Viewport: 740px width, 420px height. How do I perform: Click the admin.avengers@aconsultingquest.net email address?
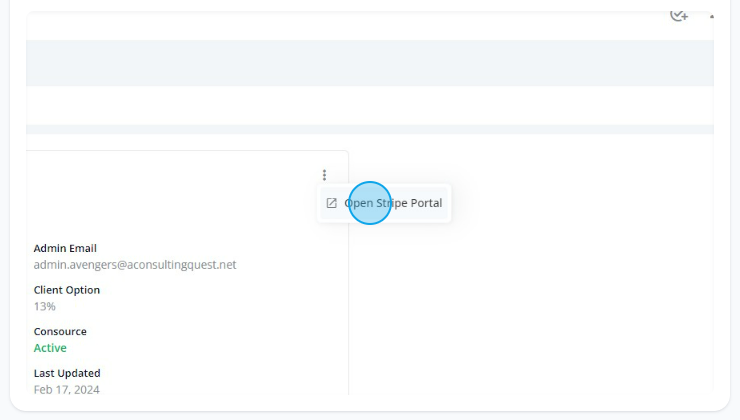[x=135, y=265]
